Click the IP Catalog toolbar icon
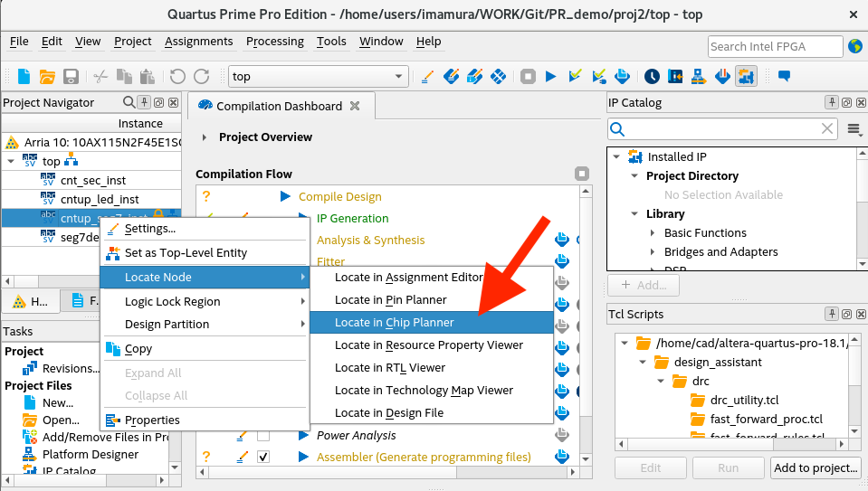 coord(746,76)
